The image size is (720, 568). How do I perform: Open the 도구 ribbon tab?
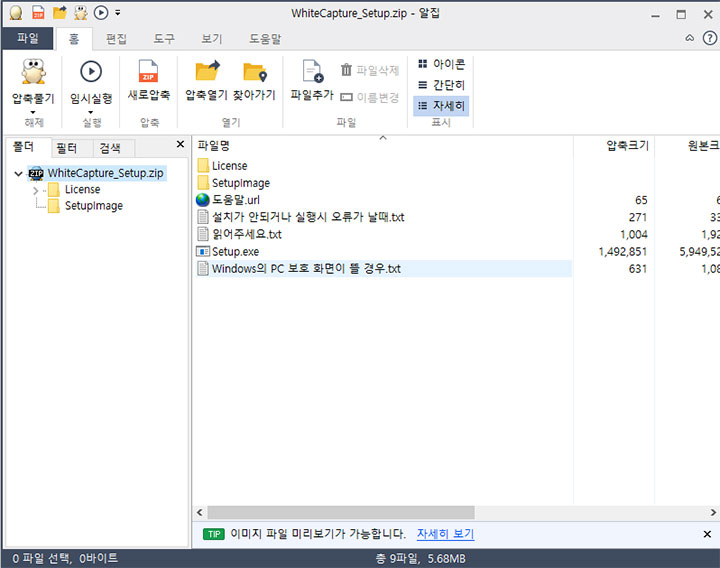(x=164, y=39)
